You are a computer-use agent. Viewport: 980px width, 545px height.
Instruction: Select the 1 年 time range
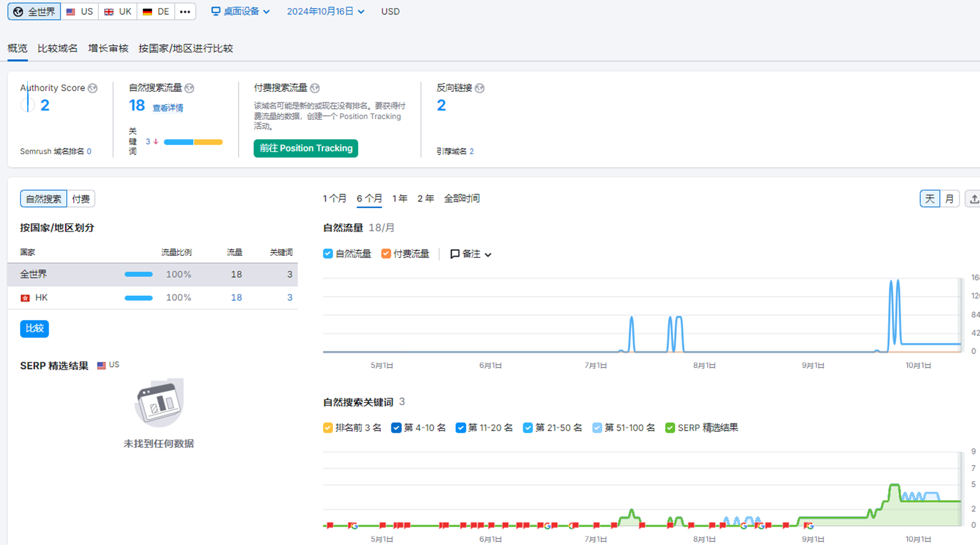pos(399,198)
